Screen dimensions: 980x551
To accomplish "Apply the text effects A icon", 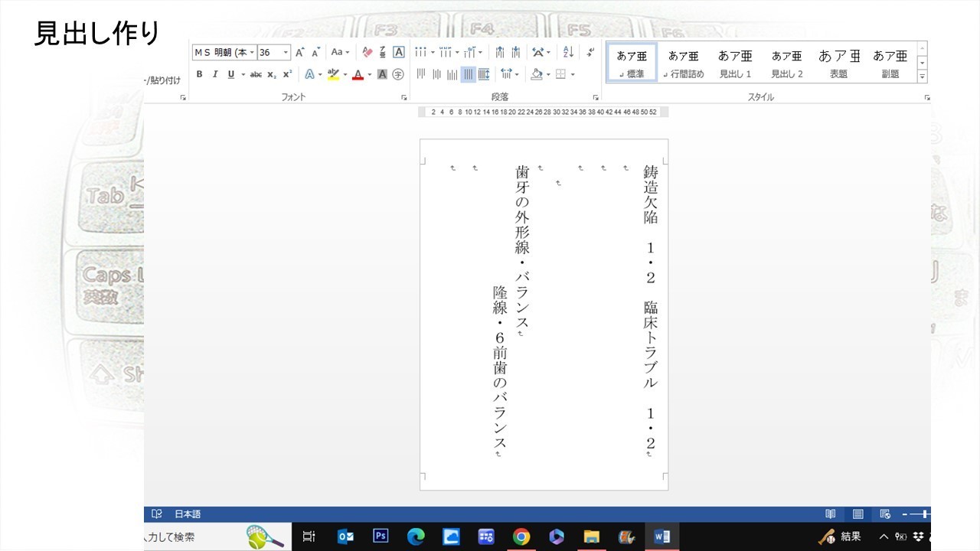I will pyautogui.click(x=309, y=74).
